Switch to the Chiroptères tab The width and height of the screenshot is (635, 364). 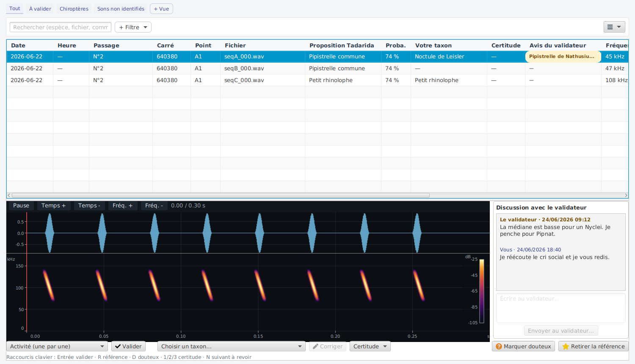[74, 9]
